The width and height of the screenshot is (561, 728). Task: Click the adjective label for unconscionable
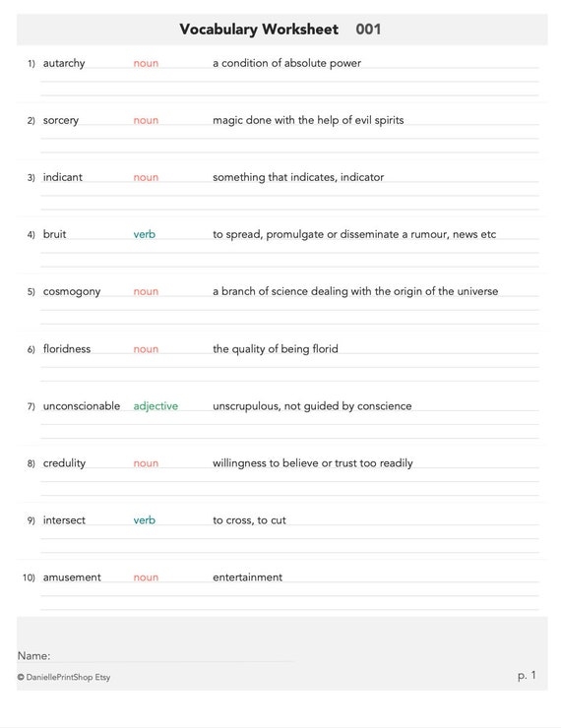pos(156,406)
